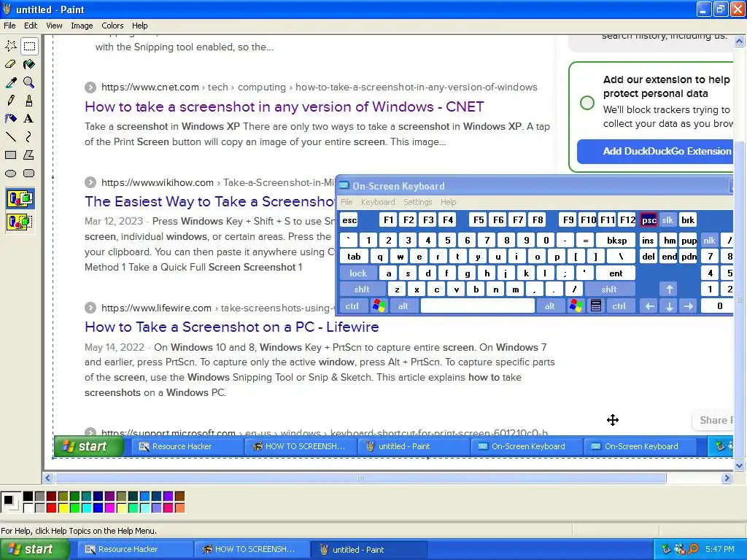Pick the Rounded Rectangle tool
This screenshot has width=747, height=560.
[x=29, y=174]
